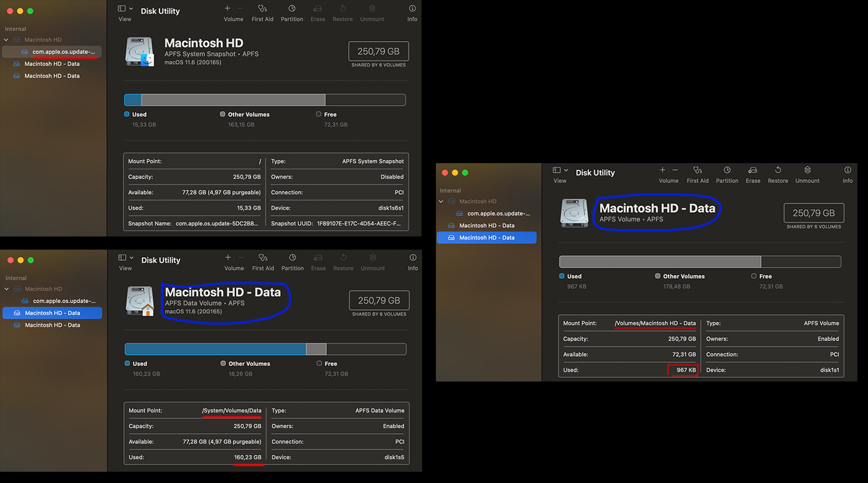
Task: Click the APFS Data Volume type value
Action: (380, 411)
